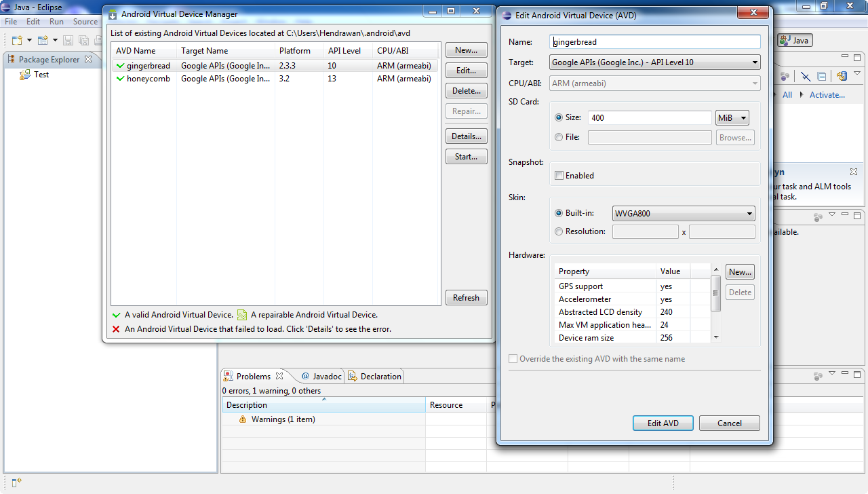Click the Save All icon in Eclipse toolbar

(x=83, y=41)
